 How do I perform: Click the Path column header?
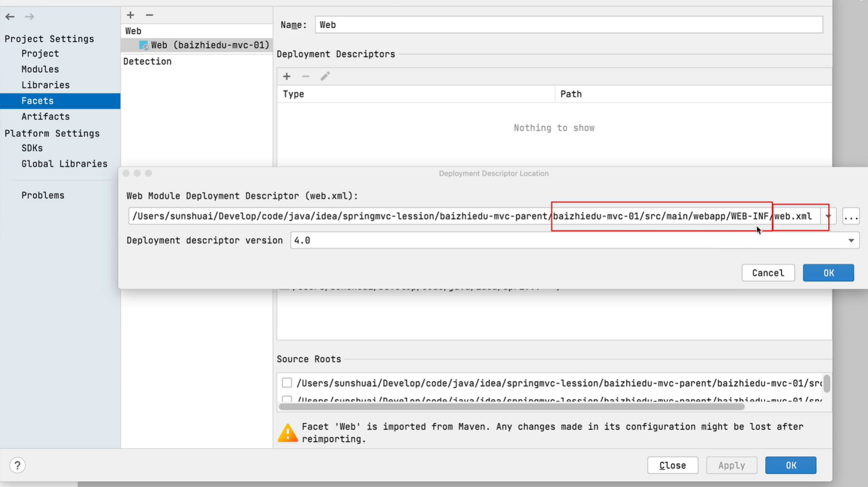(693, 94)
